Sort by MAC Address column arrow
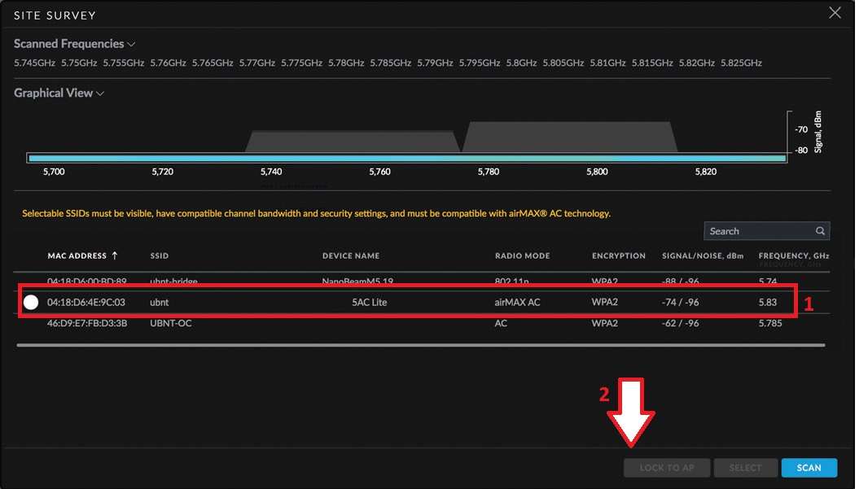The height and width of the screenshot is (489, 868). [x=114, y=255]
